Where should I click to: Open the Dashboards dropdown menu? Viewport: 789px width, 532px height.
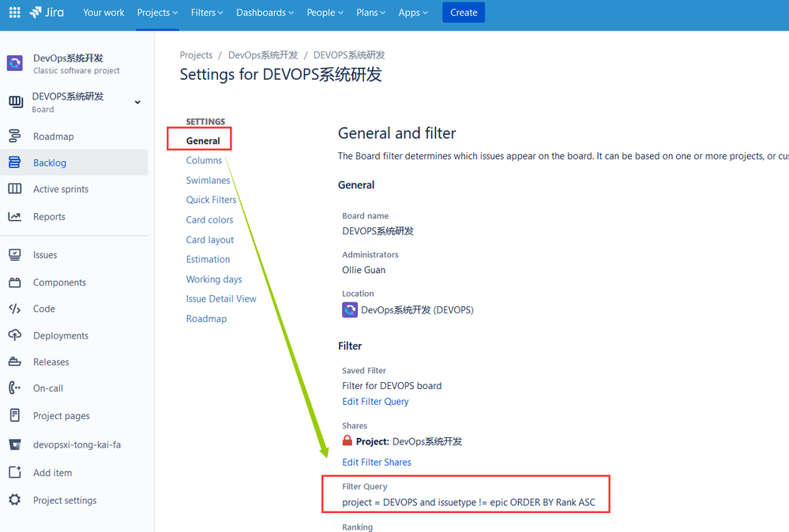tap(265, 13)
